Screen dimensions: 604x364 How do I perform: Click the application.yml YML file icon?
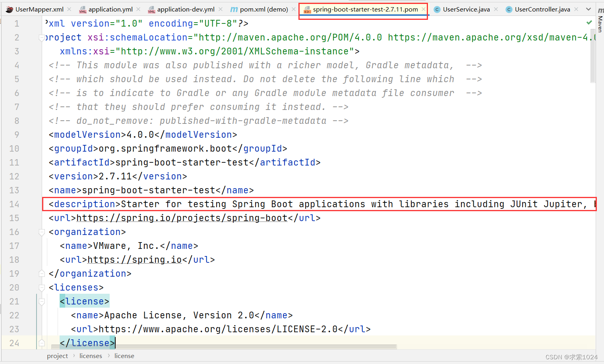point(83,10)
